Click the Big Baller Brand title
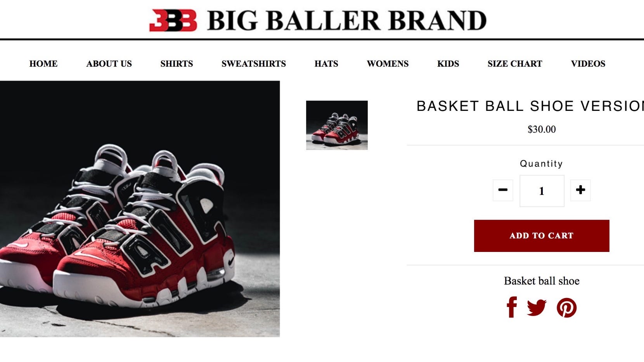This screenshot has height=362, width=644. pyautogui.click(x=347, y=21)
